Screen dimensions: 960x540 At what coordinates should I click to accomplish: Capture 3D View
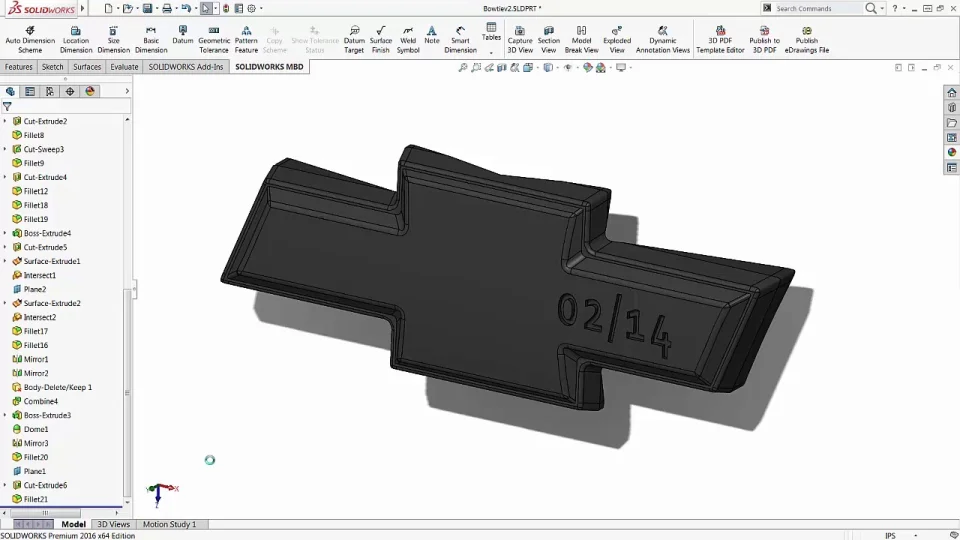[x=520, y=40]
